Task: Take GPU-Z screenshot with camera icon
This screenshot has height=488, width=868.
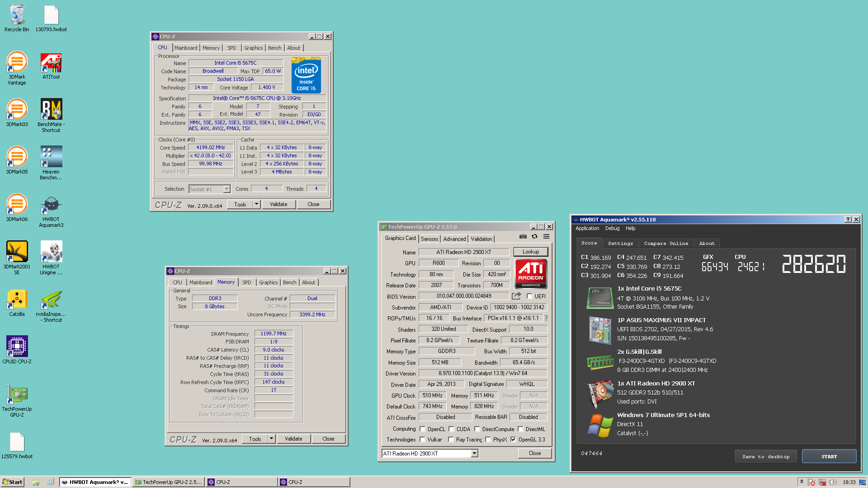Action: [523, 236]
